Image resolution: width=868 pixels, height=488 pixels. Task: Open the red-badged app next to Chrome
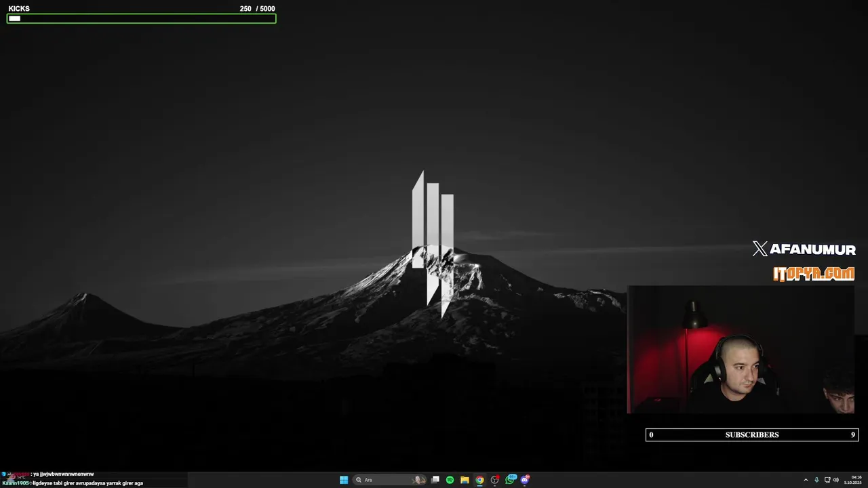click(495, 480)
